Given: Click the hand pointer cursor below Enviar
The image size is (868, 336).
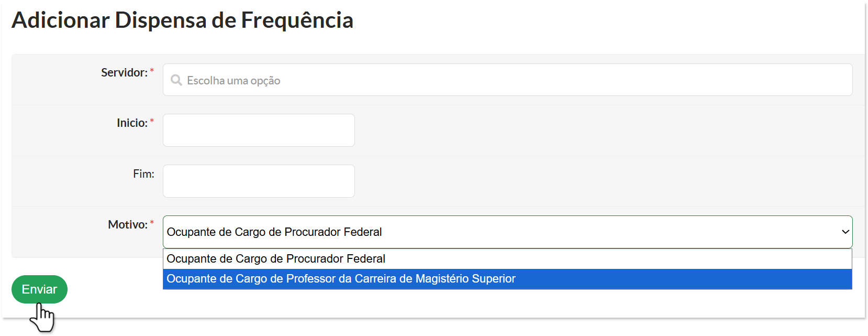Looking at the screenshot, I should point(44,318).
